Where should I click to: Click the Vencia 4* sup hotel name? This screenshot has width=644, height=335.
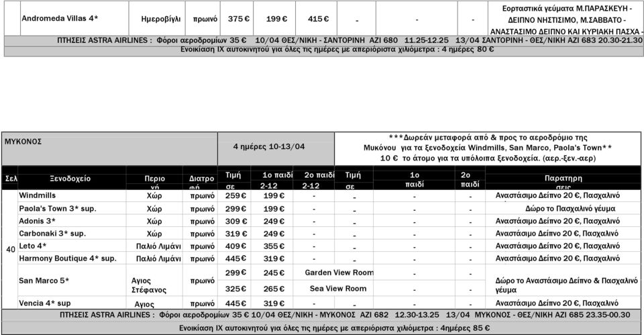45,303
